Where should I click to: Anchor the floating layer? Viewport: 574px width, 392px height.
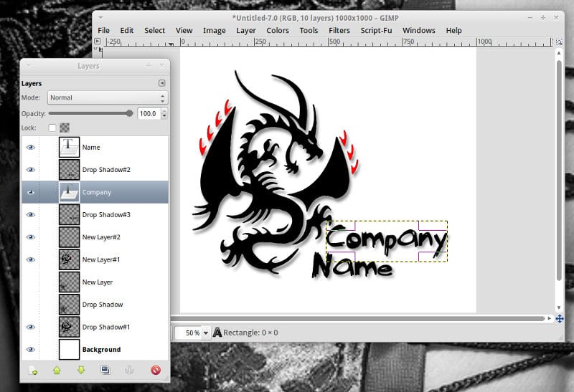tap(130, 371)
